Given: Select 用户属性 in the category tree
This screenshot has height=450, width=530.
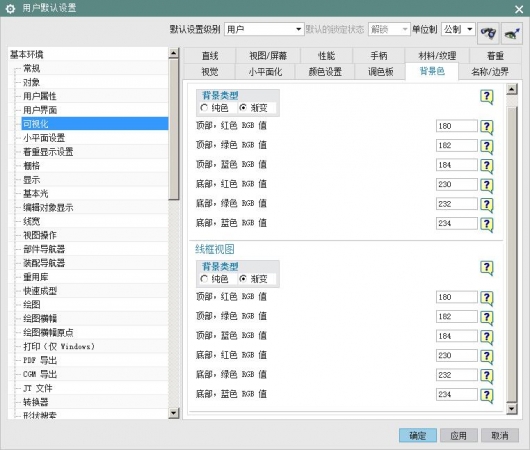Looking at the screenshot, I should [x=40, y=96].
